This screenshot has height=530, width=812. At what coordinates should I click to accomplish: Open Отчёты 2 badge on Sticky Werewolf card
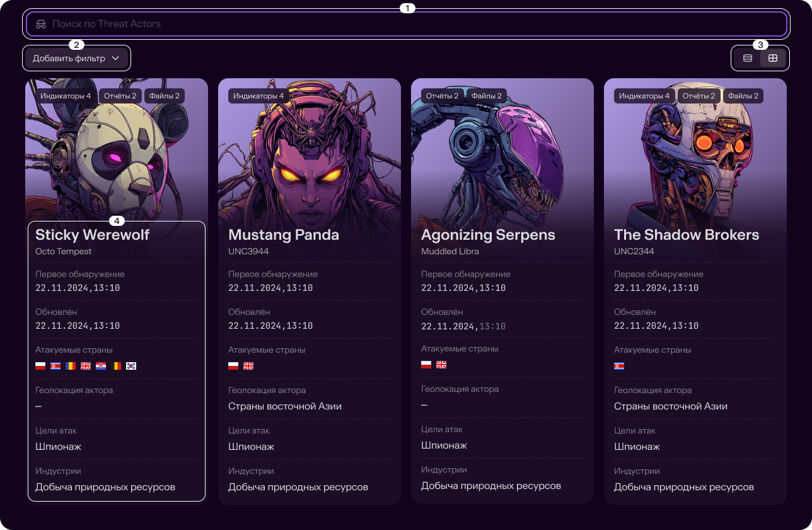(120, 96)
